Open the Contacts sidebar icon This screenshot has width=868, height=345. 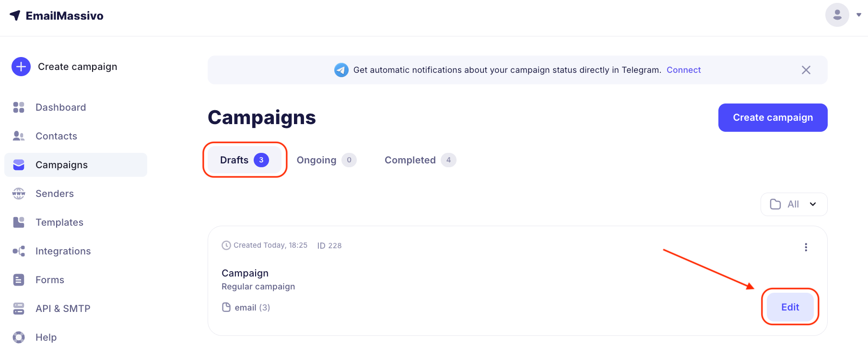tap(19, 136)
